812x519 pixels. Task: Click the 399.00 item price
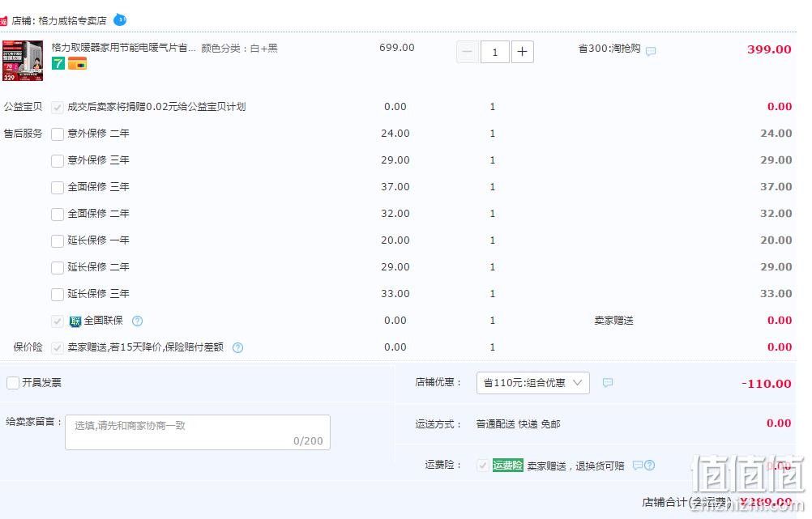[769, 49]
